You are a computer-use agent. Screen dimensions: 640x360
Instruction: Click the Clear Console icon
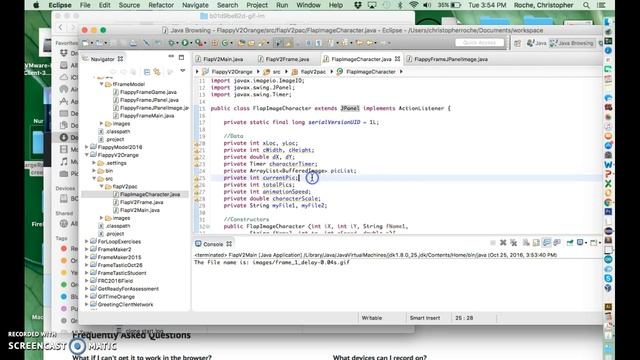click(526, 243)
